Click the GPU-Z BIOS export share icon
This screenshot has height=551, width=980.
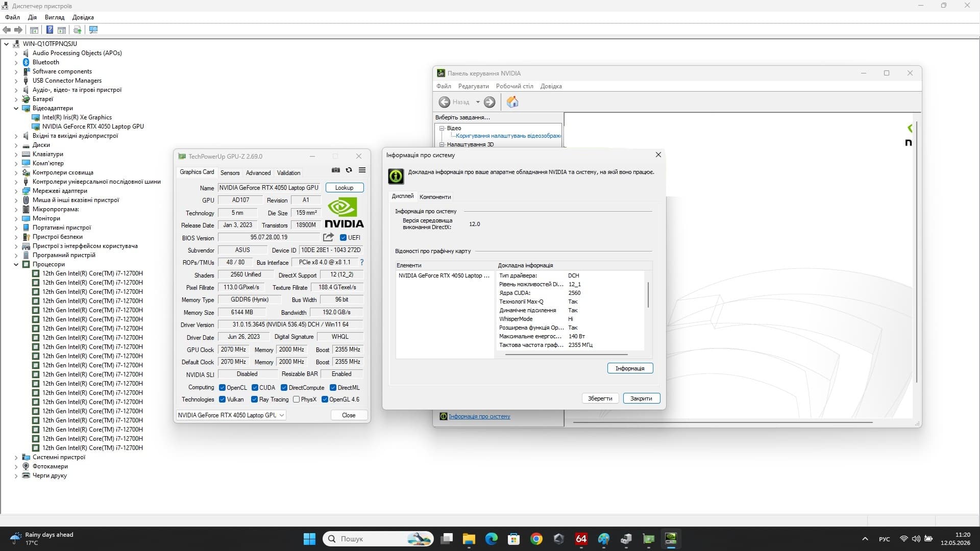tap(328, 237)
